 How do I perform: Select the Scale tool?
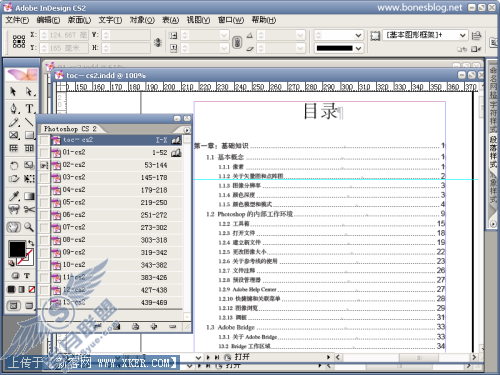pos(29,165)
